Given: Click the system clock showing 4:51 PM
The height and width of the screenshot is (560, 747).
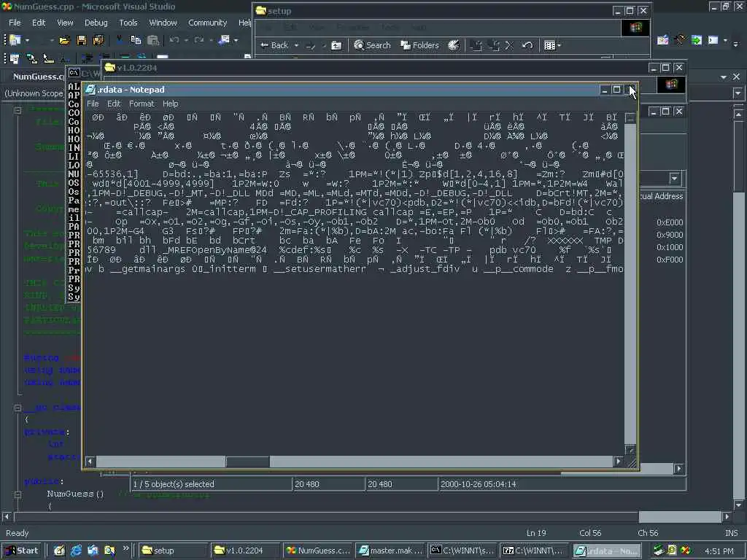Looking at the screenshot, I should pyautogui.click(x=719, y=551).
